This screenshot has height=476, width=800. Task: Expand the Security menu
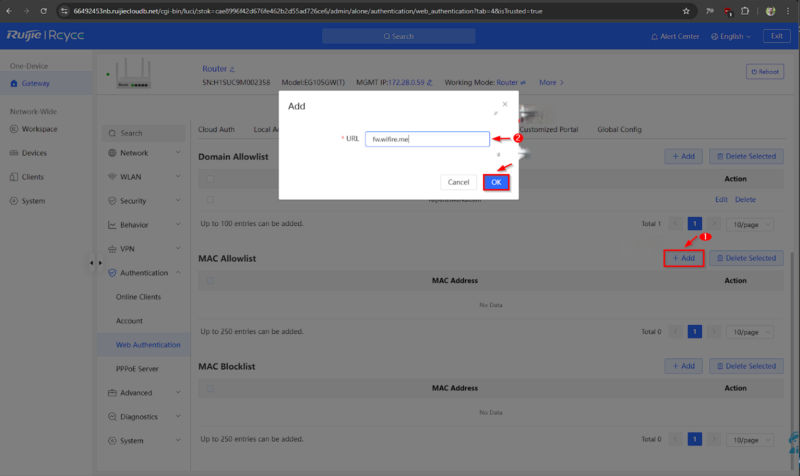click(x=144, y=201)
